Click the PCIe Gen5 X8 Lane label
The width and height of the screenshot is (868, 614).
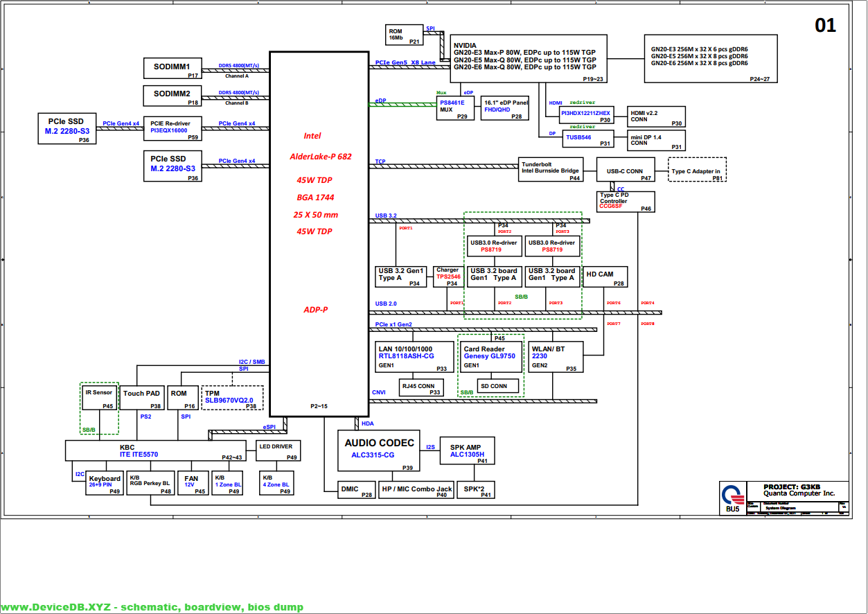[x=405, y=62]
